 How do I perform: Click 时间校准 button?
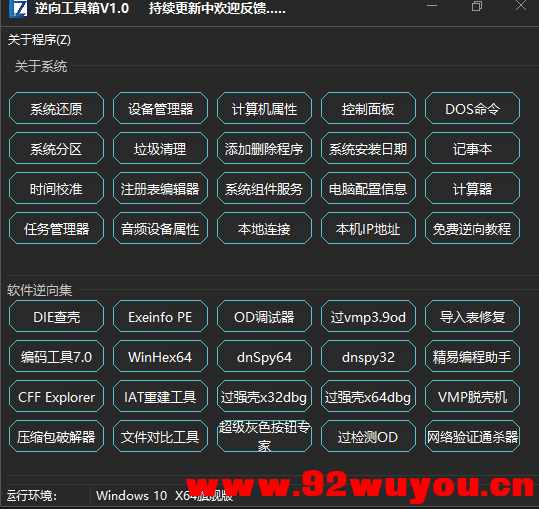(x=56, y=188)
